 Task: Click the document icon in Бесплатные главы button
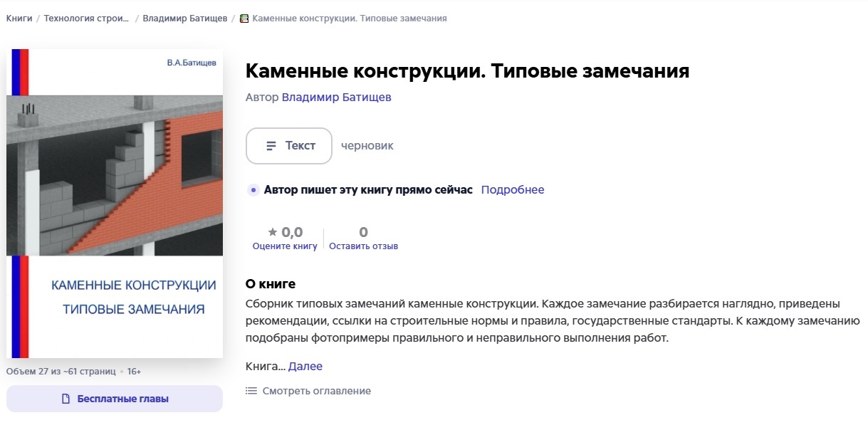pos(66,399)
